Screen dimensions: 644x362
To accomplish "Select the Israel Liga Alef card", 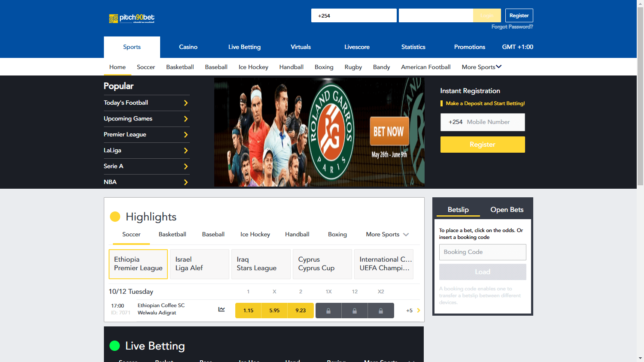I will click(200, 264).
